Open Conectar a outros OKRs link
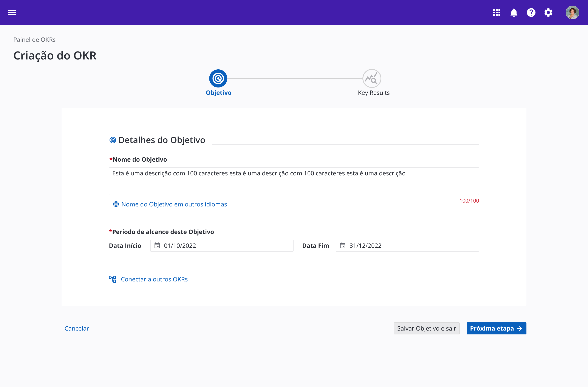This screenshot has width=588, height=387. tap(154, 279)
